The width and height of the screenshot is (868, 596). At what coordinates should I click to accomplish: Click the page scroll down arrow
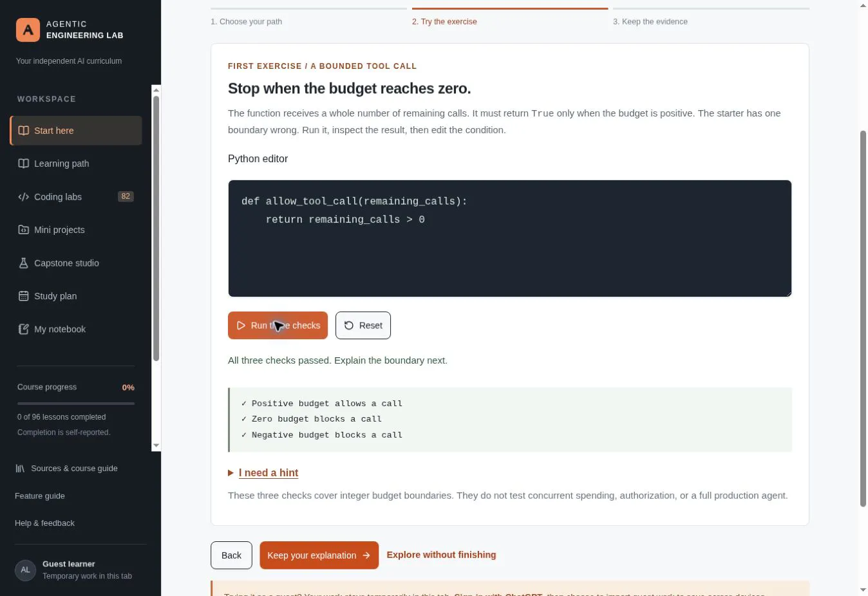863,590
